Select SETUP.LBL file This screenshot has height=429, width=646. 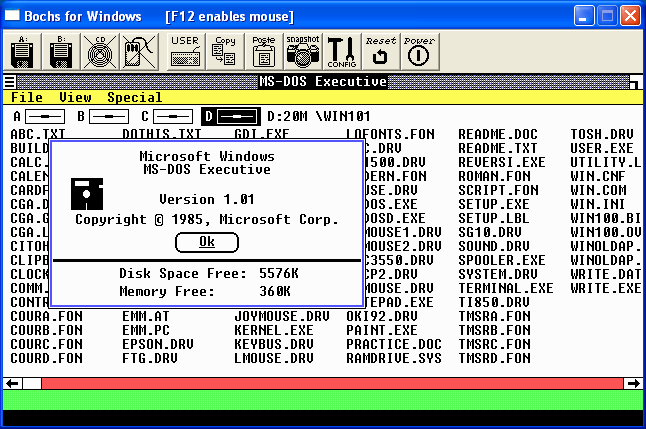pyautogui.click(x=494, y=218)
